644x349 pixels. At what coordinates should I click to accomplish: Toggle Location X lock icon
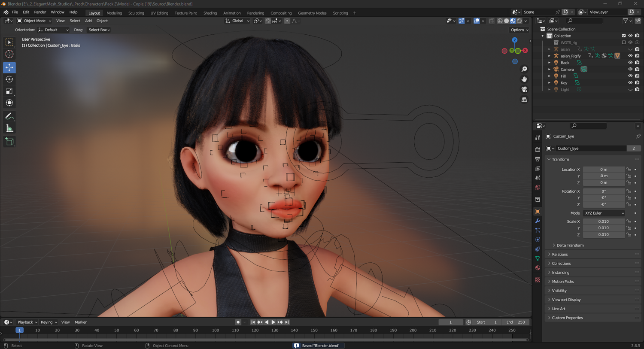click(x=629, y=170)
